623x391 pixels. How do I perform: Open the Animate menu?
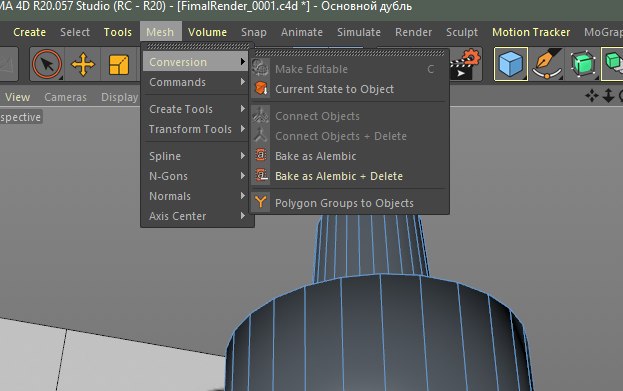point(302,32)
